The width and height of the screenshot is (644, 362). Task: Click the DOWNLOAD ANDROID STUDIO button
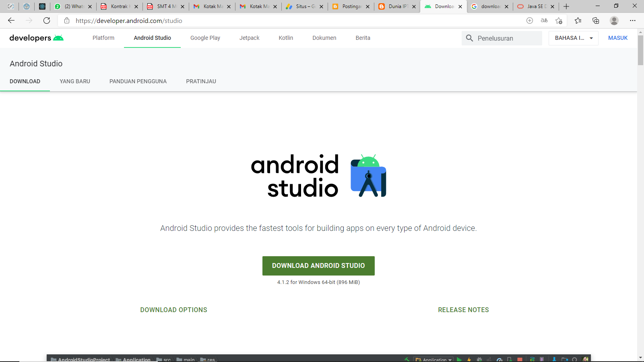[x=318, y=266]
